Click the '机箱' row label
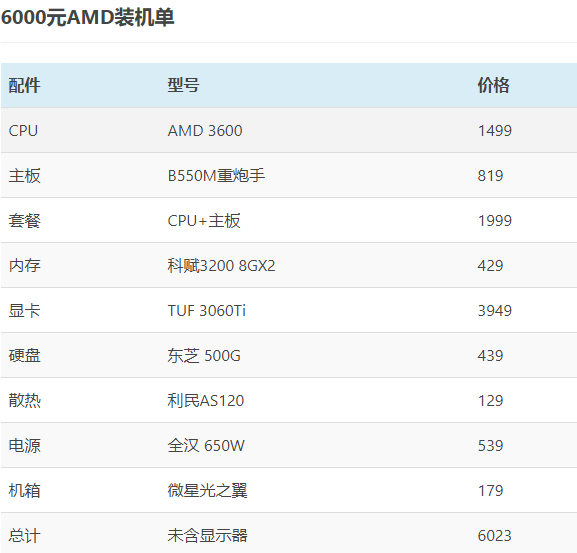Image resolution: width=577 pixels, height=553 pixels. pos(24,491)
